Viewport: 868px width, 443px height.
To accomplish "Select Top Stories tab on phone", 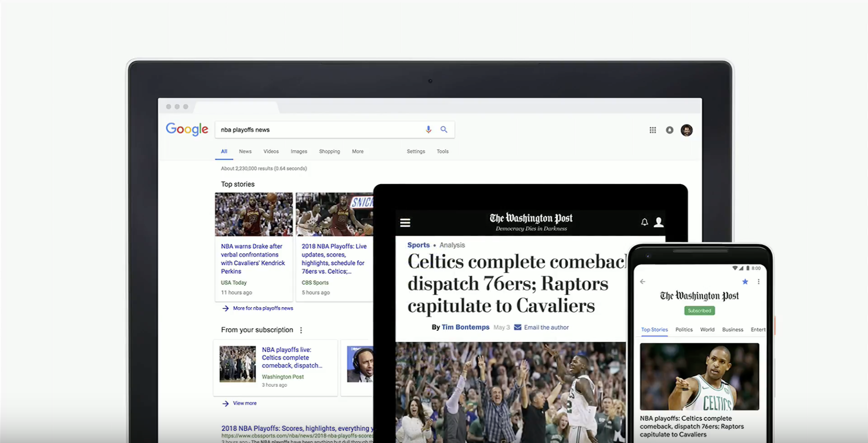I will 654,329.
